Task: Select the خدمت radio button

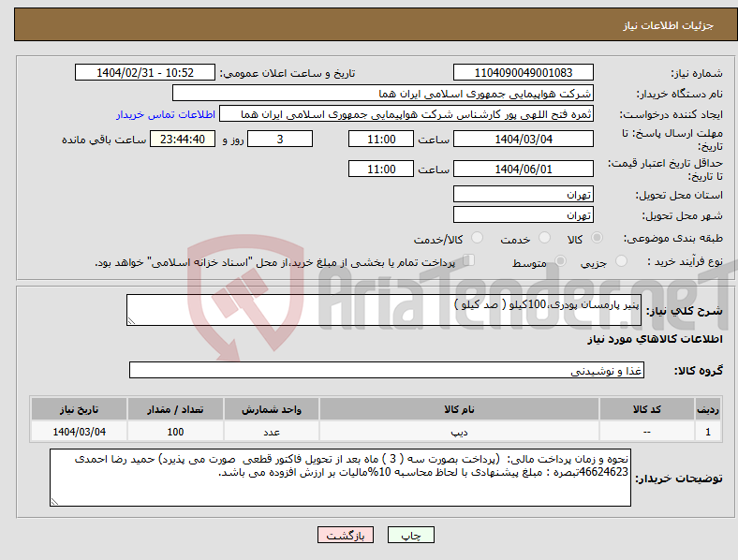Action: 544,238
